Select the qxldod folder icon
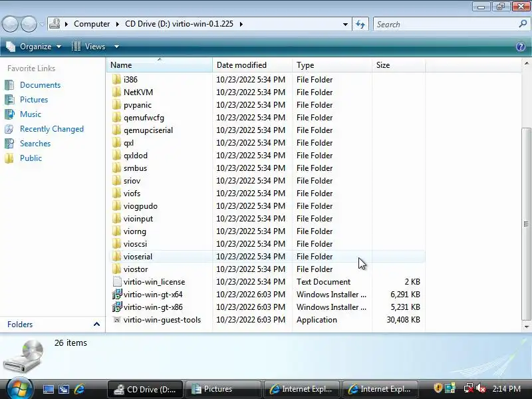532x399 pixels. [117, 156]
